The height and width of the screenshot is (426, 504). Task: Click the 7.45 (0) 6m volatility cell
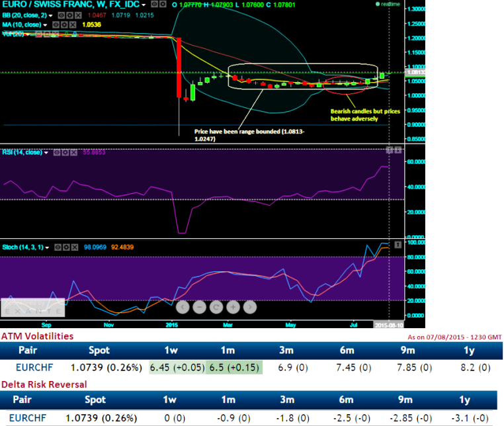click(354, 368)
